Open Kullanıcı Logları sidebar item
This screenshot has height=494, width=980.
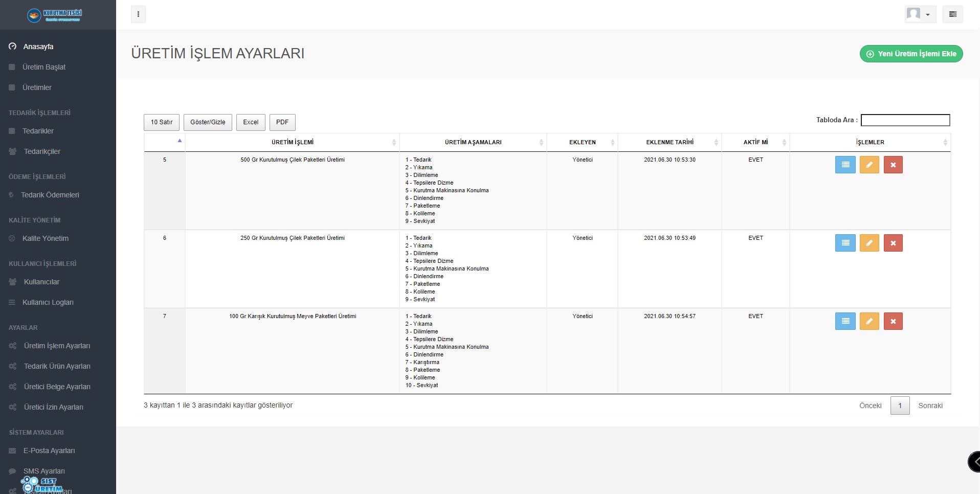58,302
